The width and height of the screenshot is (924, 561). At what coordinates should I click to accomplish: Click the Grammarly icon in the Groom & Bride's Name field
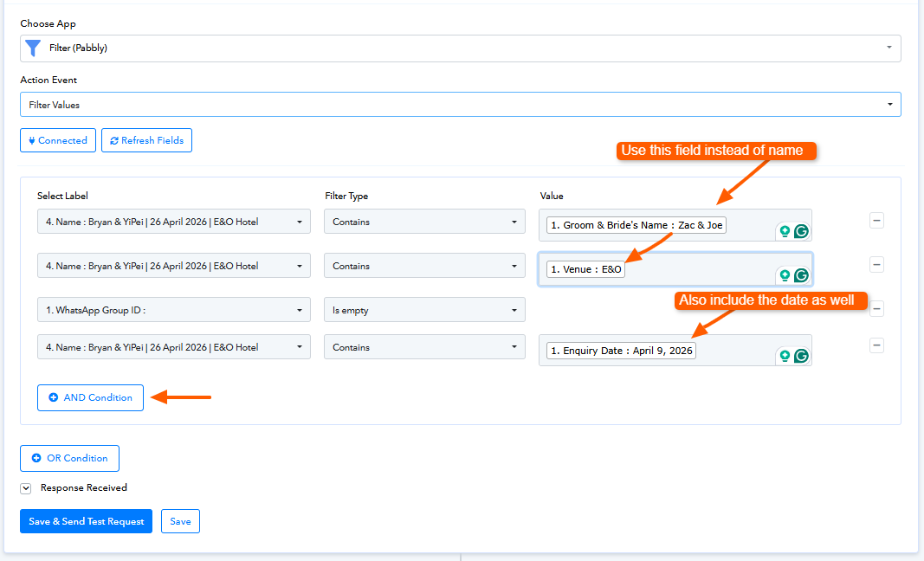pyautogui.click(x=801, y=231)
